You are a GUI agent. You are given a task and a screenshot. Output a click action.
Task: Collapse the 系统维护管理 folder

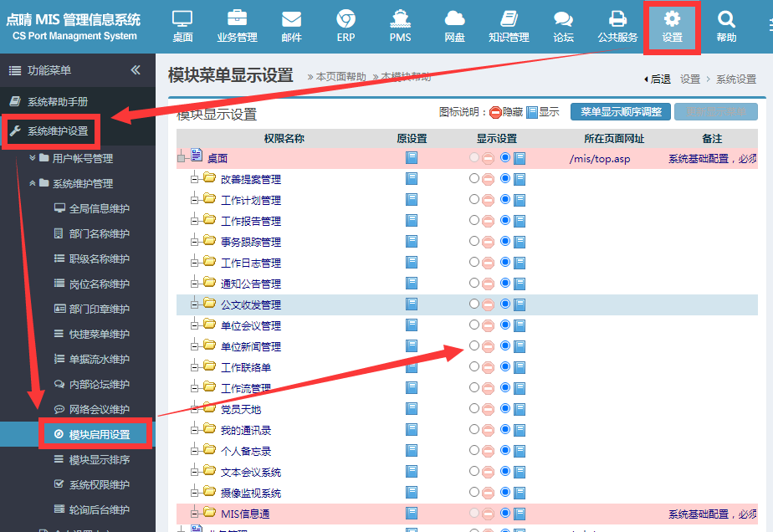pos(83,183)
